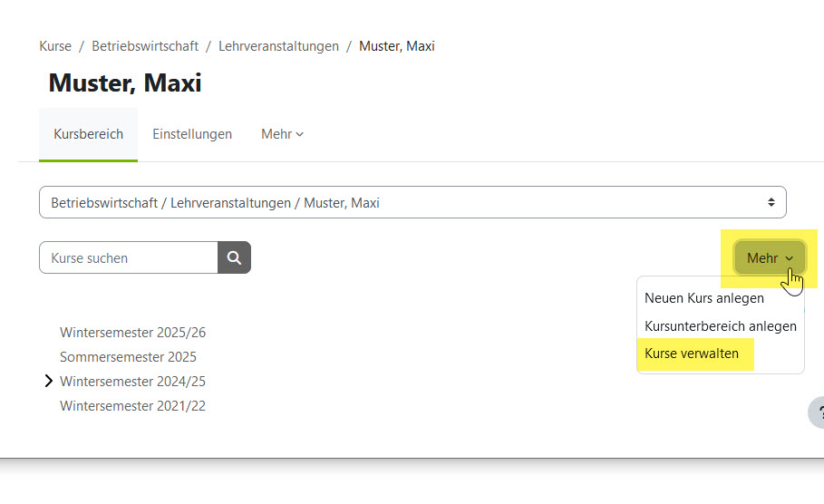The image size is (824, 504).
Task: Open the Sommersemester 2025 category
Action: (128, 357)
